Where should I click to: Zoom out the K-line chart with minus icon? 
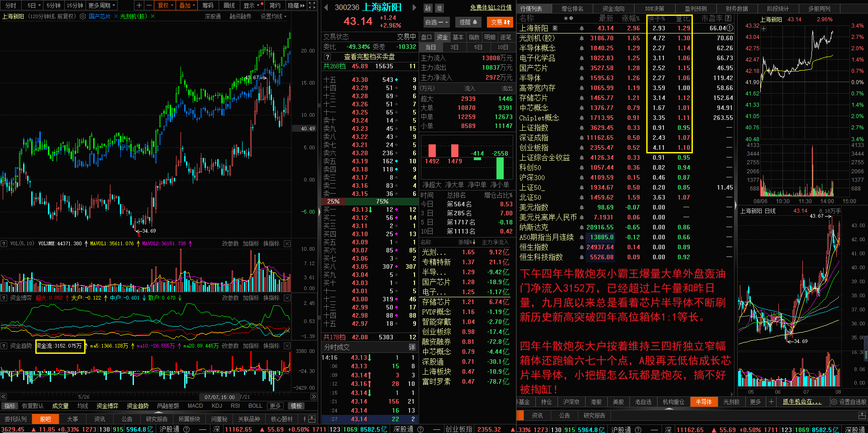[148, 5]
